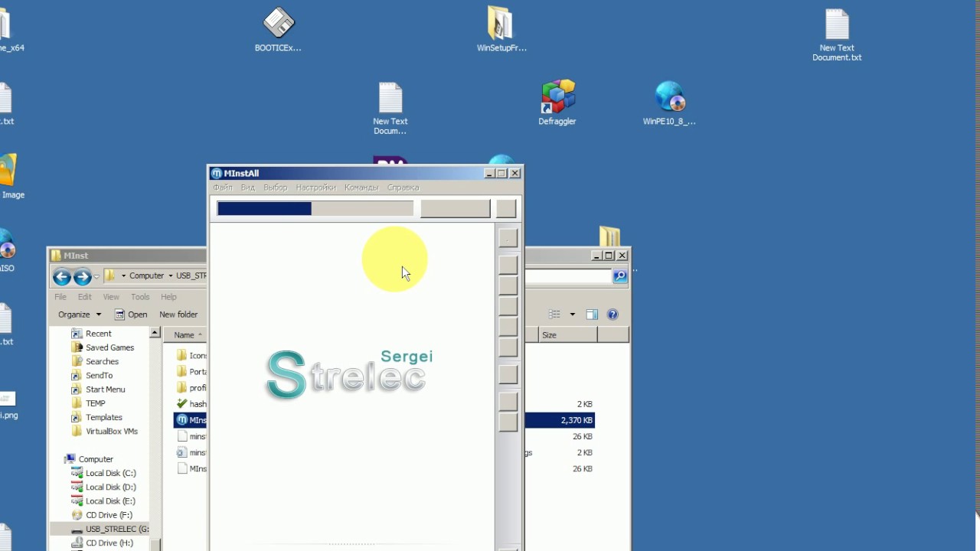Viewport: 980px width, 551px height.
Task: Select the Icon folder in file list
Action: (x=191, y=355)
